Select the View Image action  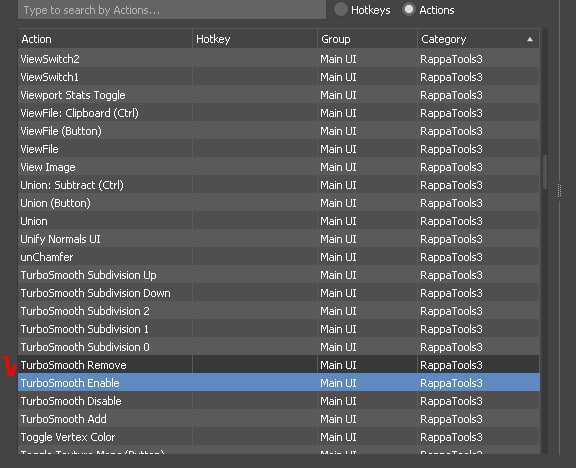(x=279, y=167)
